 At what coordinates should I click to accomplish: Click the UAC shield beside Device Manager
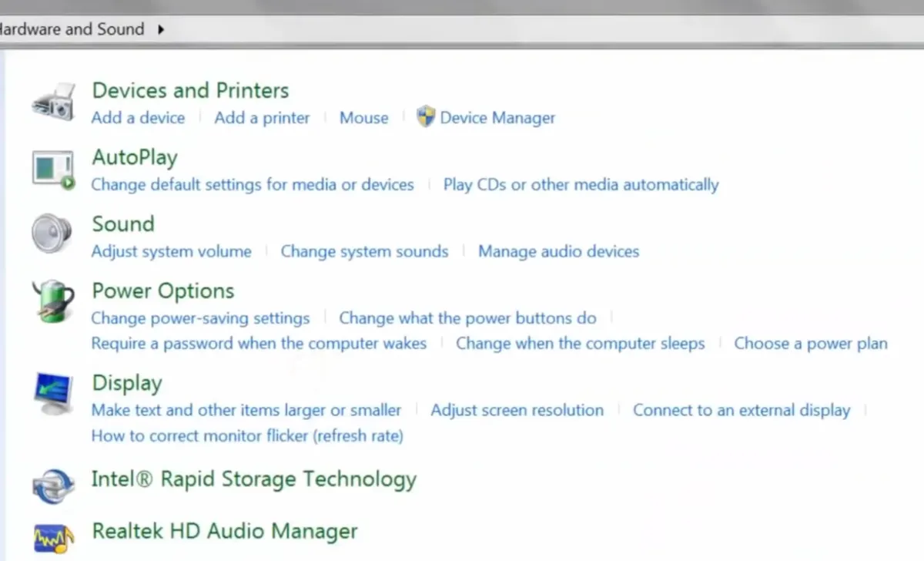point(427,117)
